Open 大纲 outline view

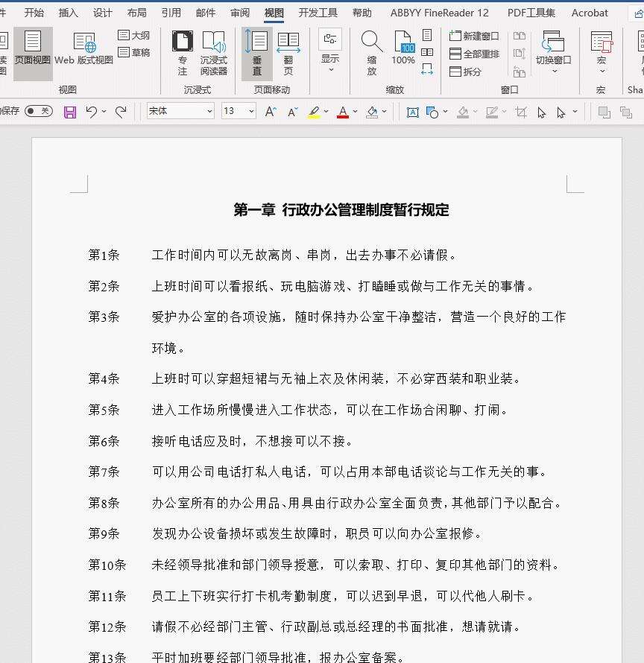[x=133, y=36]
